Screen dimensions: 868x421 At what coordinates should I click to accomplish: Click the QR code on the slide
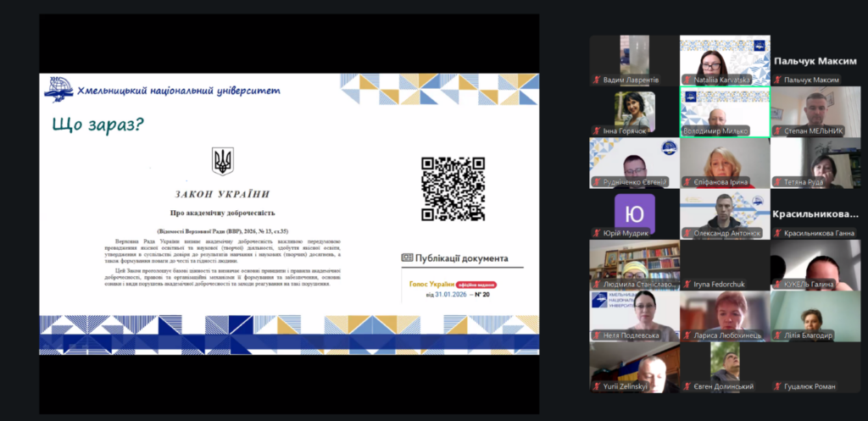coord(453,189)
